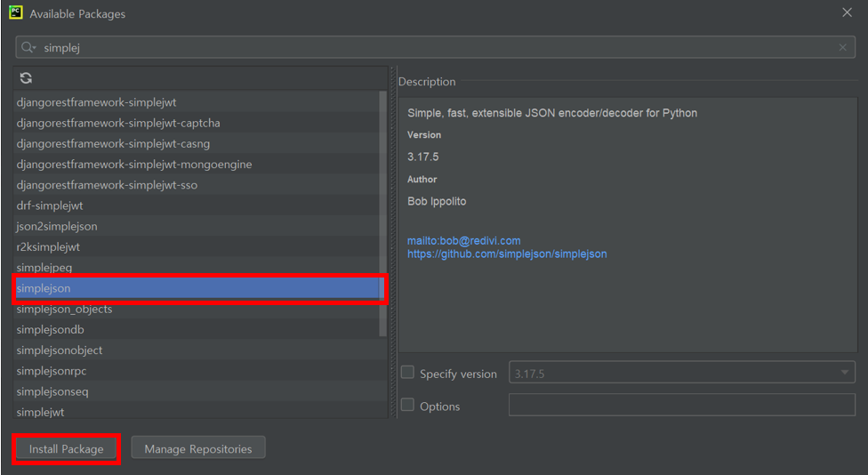
Task: Select the simplejsonobject package
Action: [x=196, y=350]
